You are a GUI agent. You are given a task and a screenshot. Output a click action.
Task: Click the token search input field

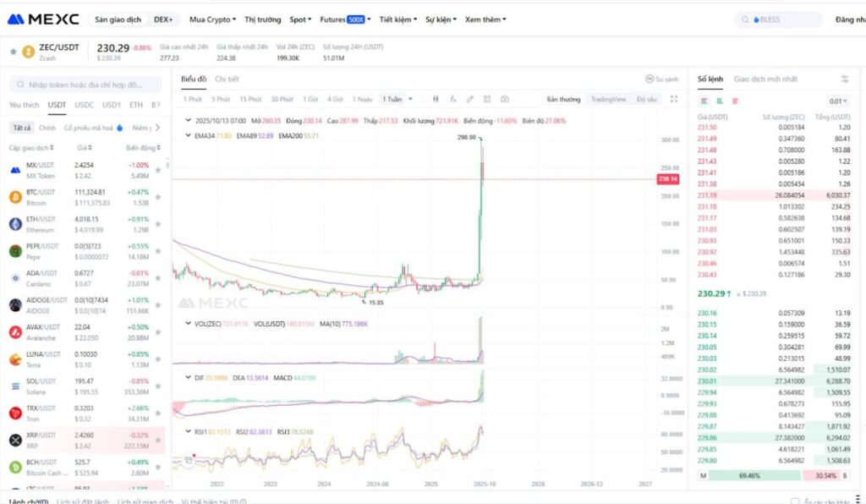85,85
